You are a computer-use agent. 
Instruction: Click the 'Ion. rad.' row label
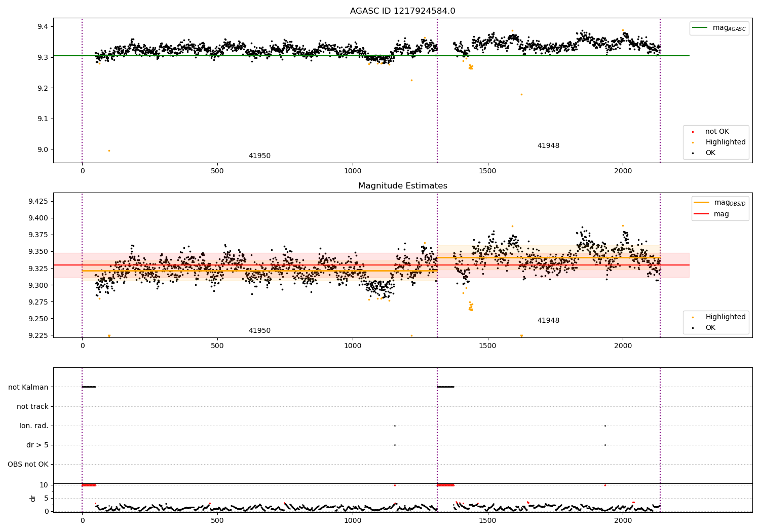coord(34,426)
